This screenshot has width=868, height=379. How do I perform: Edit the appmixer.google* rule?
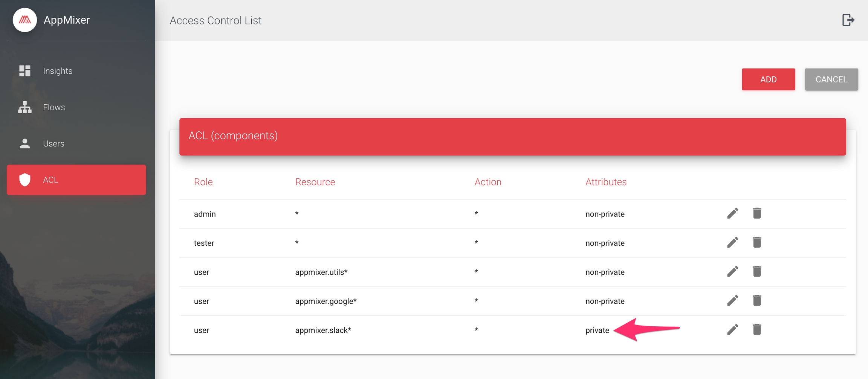pyautogui.click(x=732, y=300)
